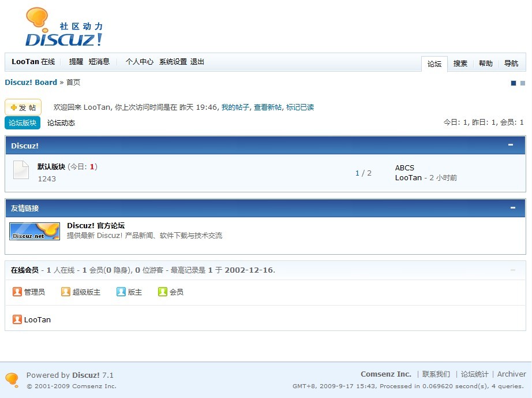Open 联系我们 footer link

coord(436,374)
